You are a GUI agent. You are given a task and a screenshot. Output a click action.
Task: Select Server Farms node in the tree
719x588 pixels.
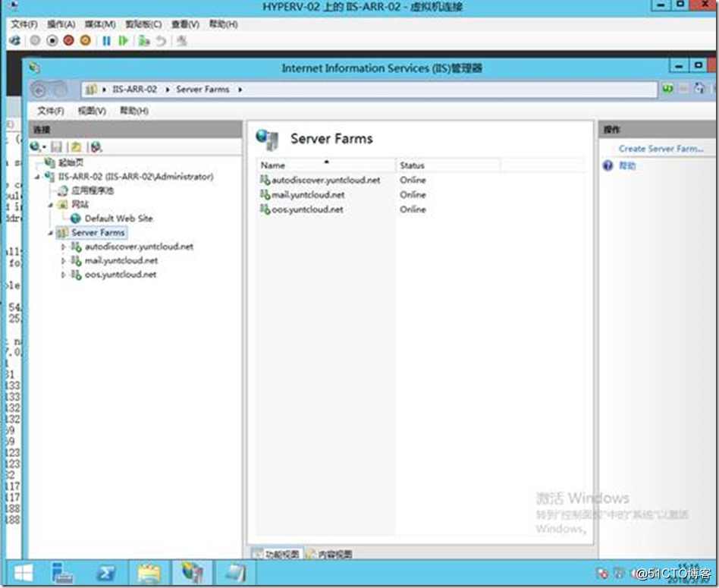pos(98,233)
